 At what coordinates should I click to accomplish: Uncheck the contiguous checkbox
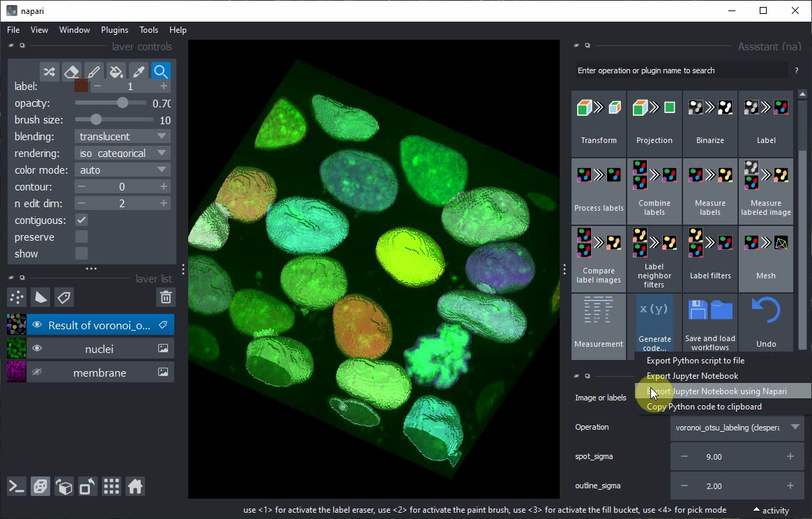(82, 220)
